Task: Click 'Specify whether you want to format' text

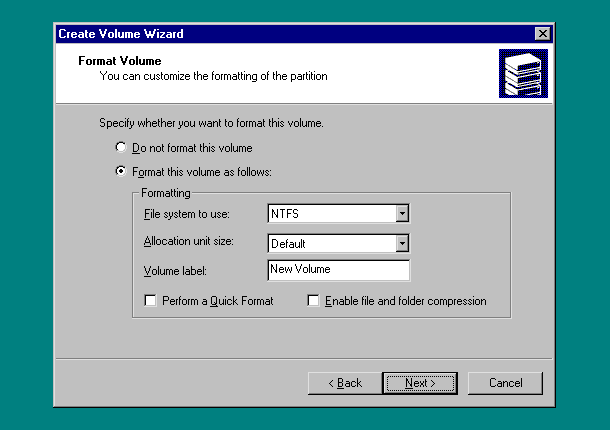Action: (211, 123)
